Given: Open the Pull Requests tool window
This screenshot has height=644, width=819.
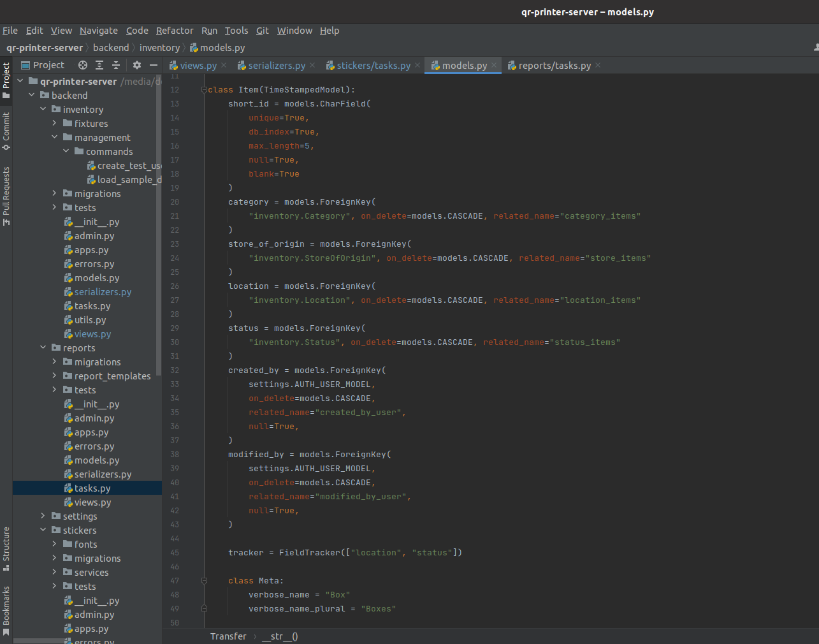Looking at the screenshot, I should click(6, 196).
